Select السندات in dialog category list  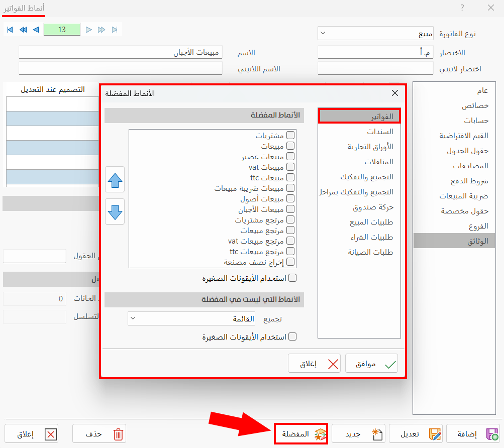359,132
